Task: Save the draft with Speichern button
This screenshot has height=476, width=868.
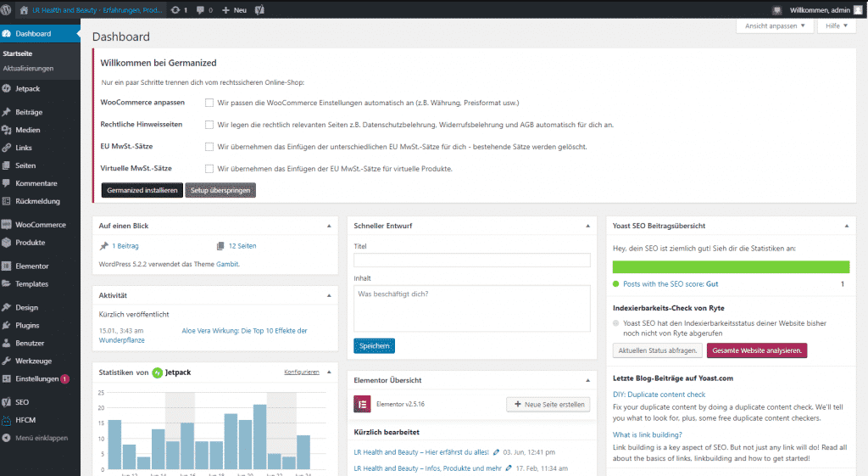Action: (374, 346)
